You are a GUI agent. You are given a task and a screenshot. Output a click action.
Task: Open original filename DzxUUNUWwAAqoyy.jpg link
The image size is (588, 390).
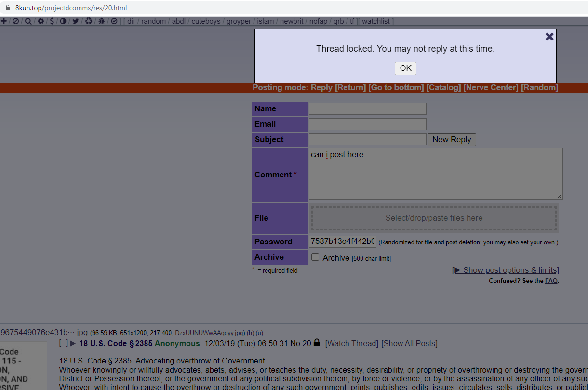click(x=210, y=333)
